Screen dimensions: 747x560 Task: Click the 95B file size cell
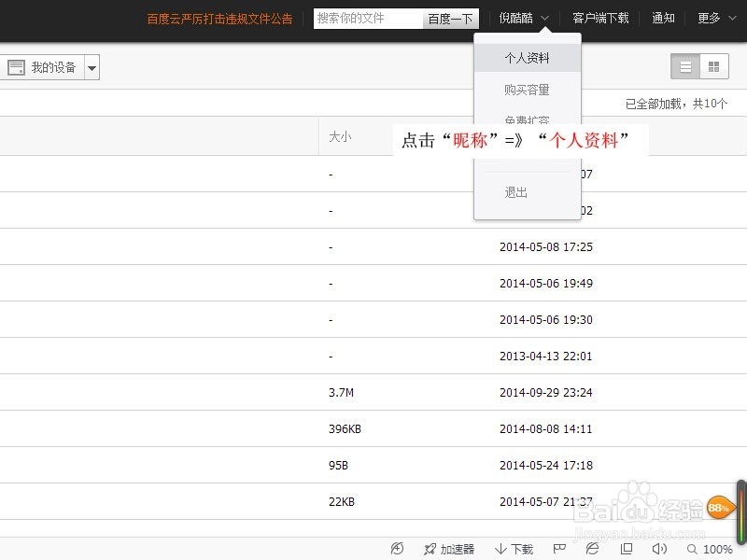pos(338,465)
